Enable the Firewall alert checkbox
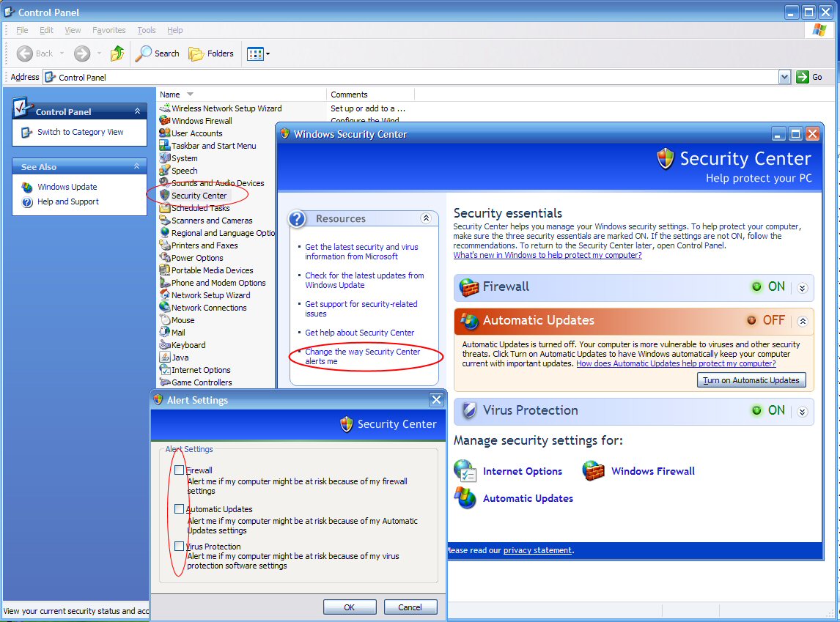 click(179, 470)
